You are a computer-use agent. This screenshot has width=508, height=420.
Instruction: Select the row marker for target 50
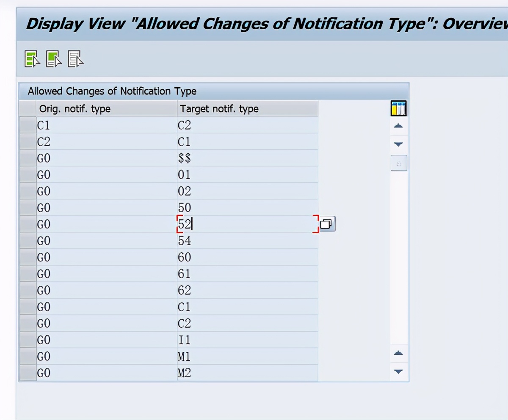pos(28,208)
